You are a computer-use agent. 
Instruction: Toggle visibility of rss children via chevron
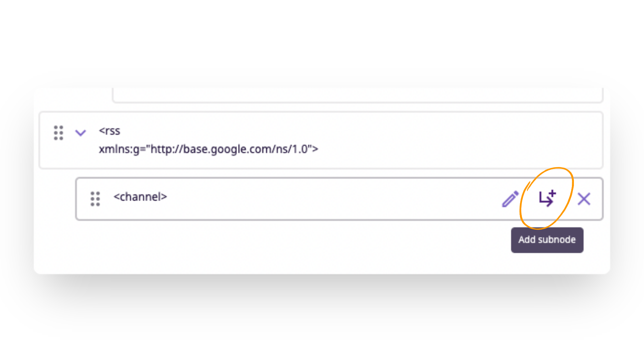(x=80, y=133)
